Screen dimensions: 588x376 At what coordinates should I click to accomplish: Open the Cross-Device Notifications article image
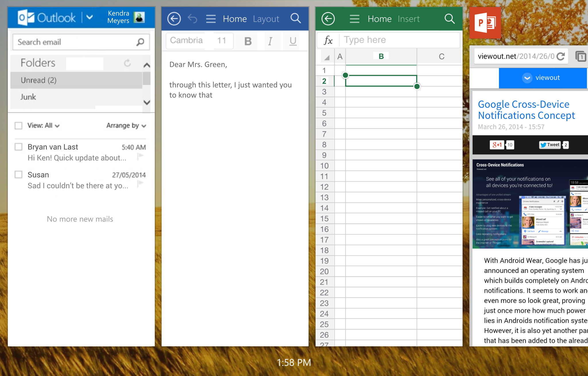(530, 204)
